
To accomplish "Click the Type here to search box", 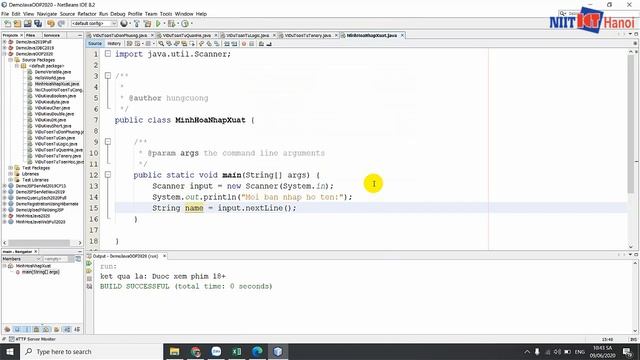I will coord(91,351).
